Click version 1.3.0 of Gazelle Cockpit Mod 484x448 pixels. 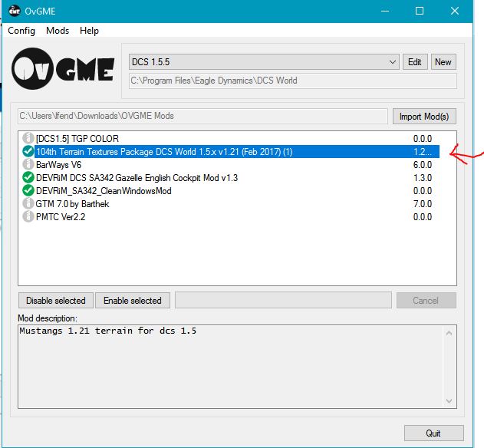coord(423,177)
